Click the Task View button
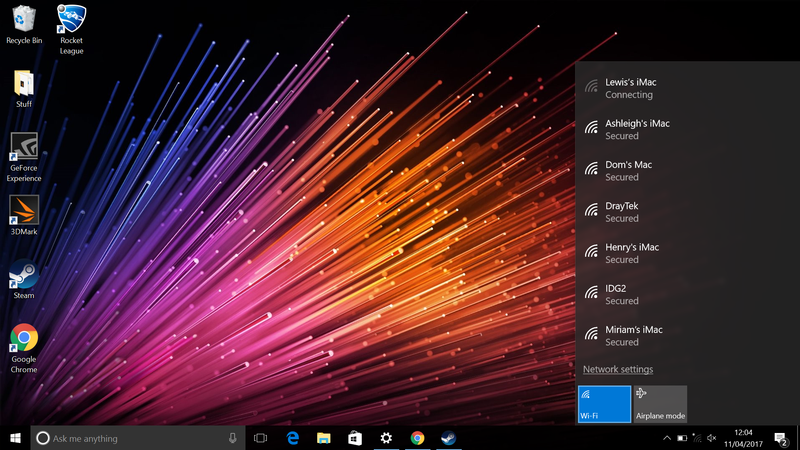This screenshot has height=450, width=800. (x=261, y=438)
